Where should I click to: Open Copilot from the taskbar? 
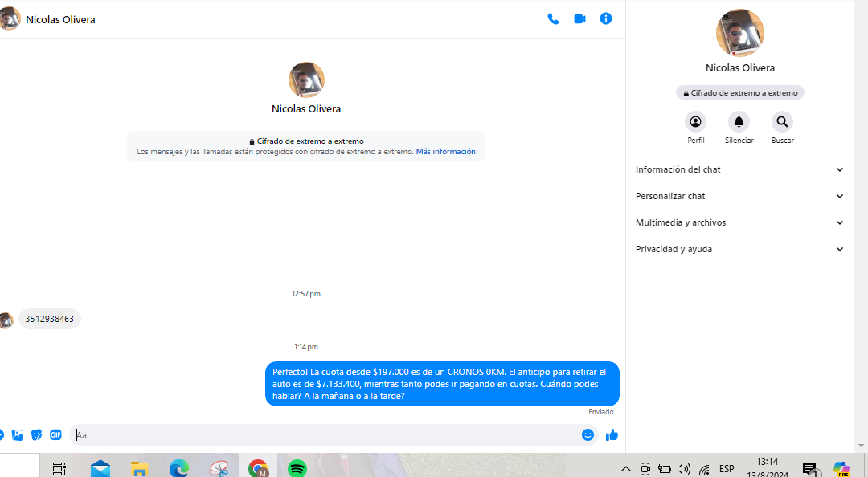(841, 469)
